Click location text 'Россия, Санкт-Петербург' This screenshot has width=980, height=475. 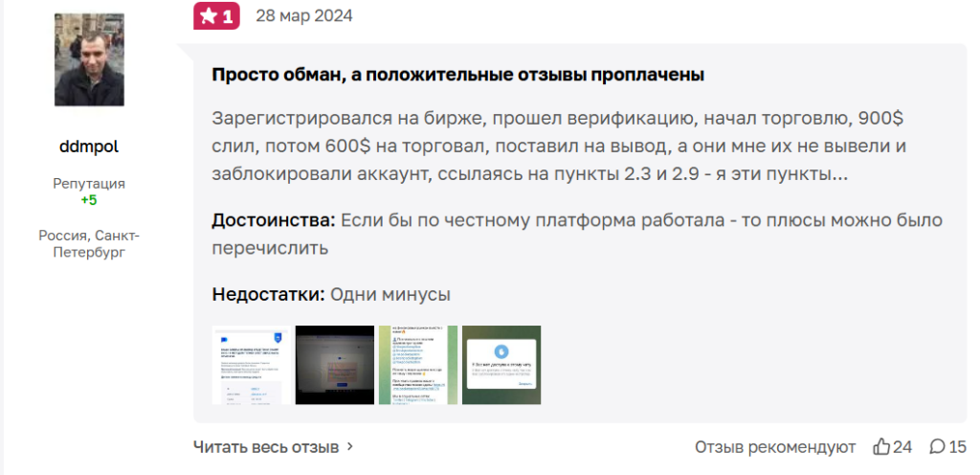tap(89, 244)
